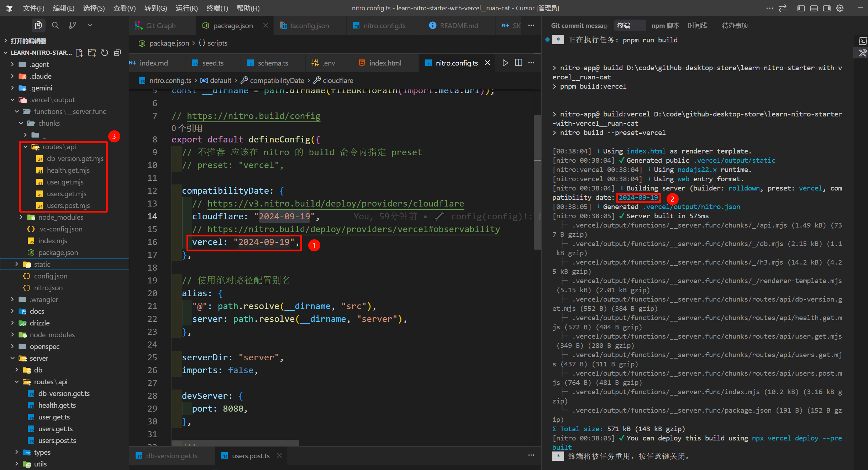Open the settings gear in title bar

840,8
